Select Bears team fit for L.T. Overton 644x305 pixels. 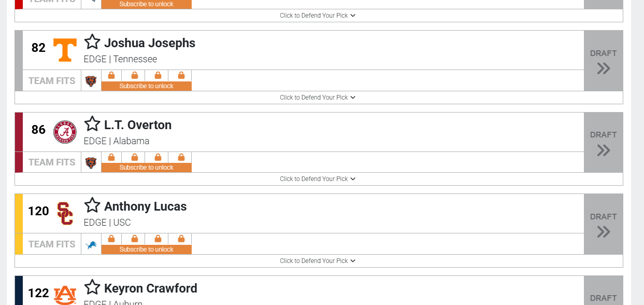[x=91, y=163]
